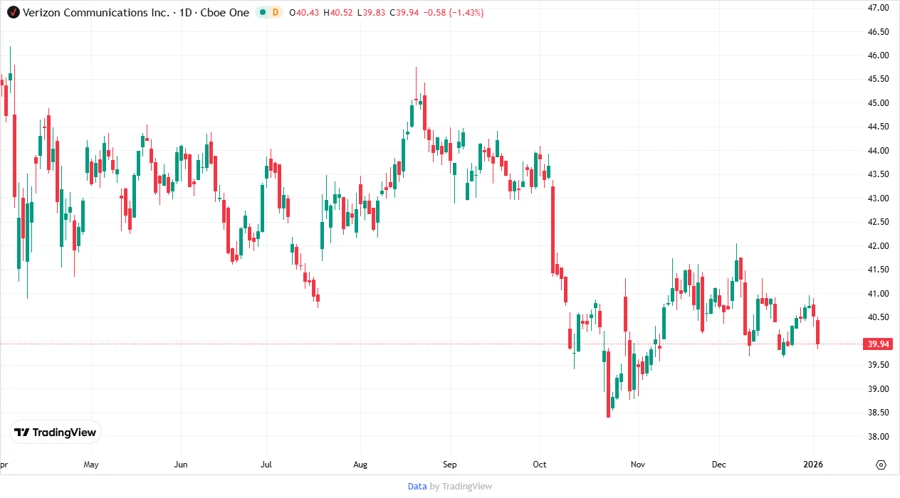Click the 46.00 price axis label
The width and height of the screenshot is (900, 498).
tap(878, 55)
